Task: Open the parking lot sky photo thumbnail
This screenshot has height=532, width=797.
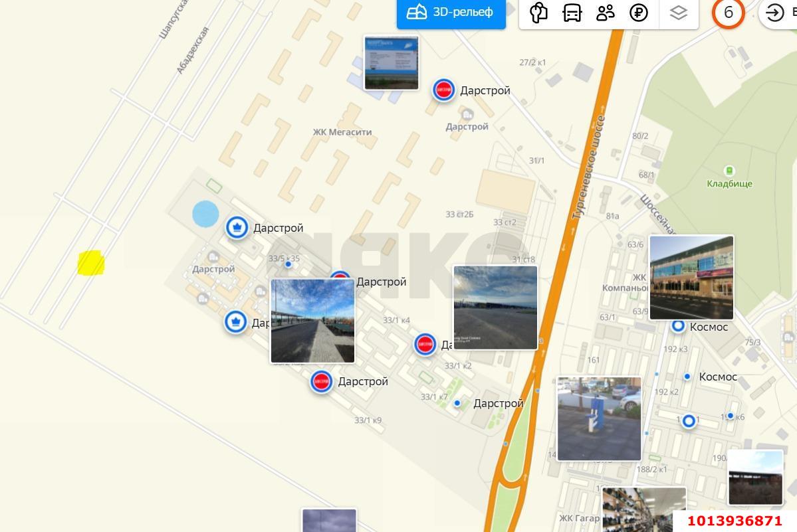Action: (x=495, y=307)
